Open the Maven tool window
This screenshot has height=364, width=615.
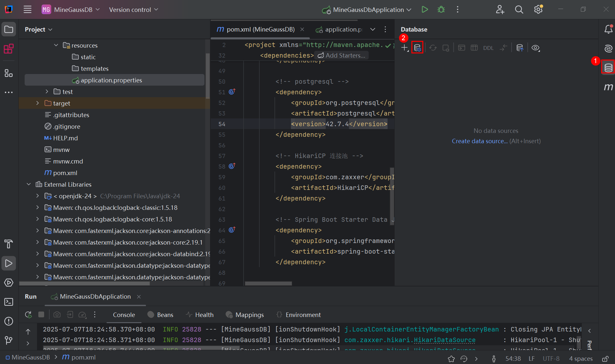(x=608, y=87)
